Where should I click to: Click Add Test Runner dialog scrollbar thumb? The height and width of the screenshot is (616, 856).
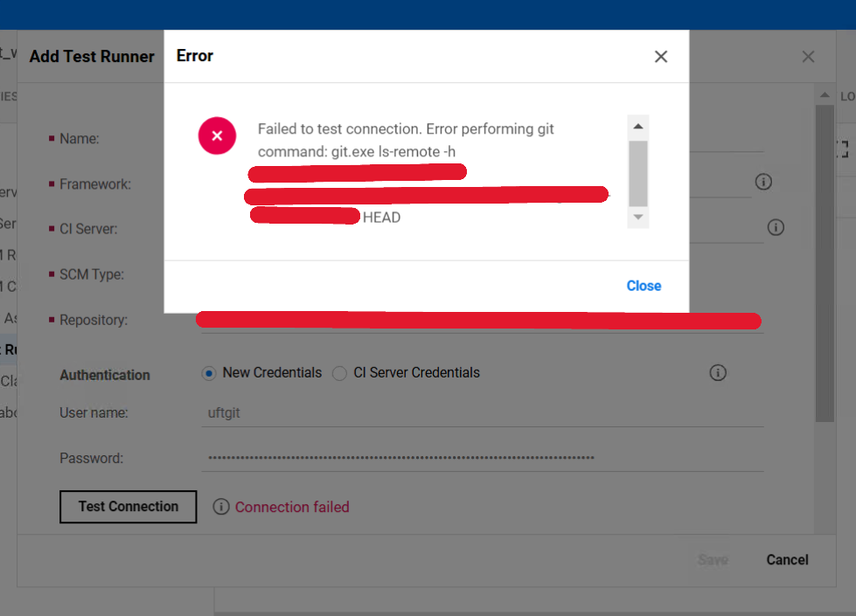(825, 264)
